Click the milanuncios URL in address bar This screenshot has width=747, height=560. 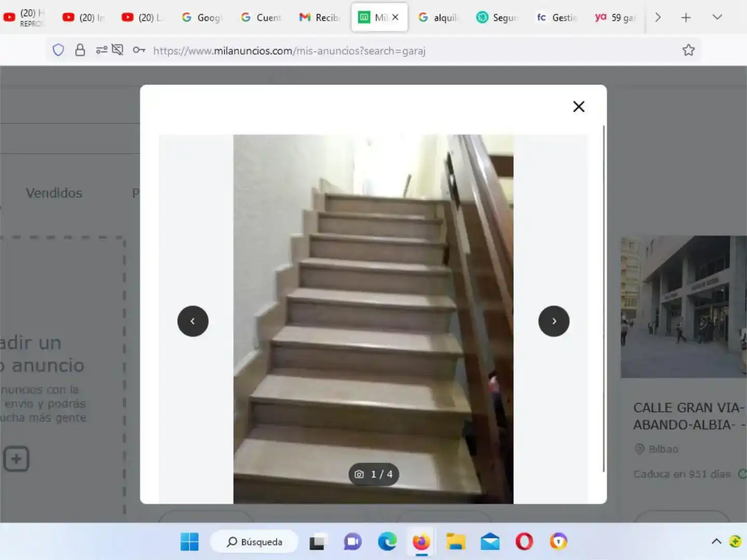(x=289, y=51)
